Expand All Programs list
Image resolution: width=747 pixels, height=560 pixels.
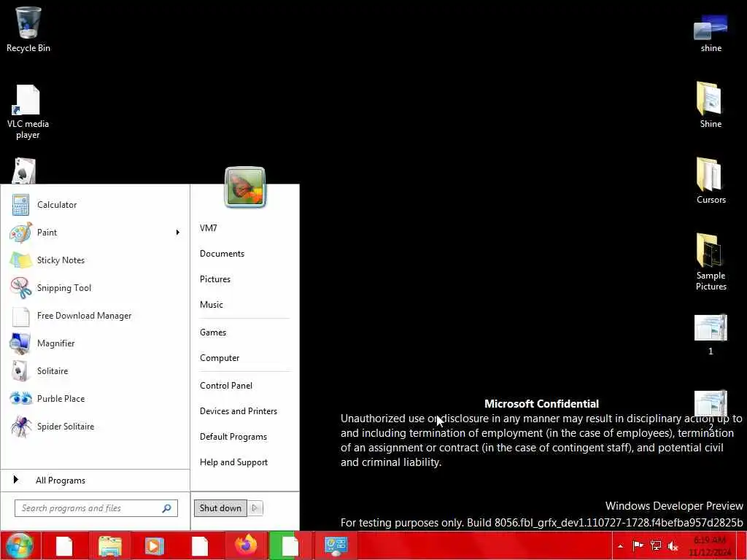point(96,480)
